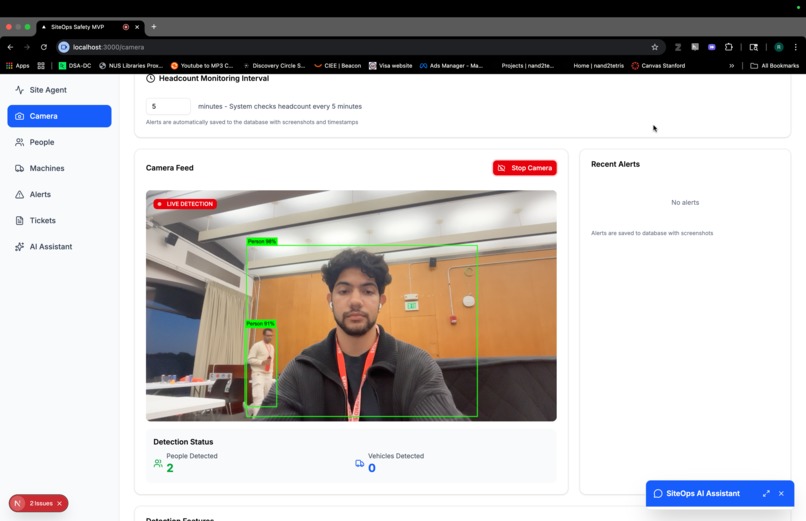806x521 pixels.
Task: Open AI Assistant in the sidebar
Action: coord(50,247)
